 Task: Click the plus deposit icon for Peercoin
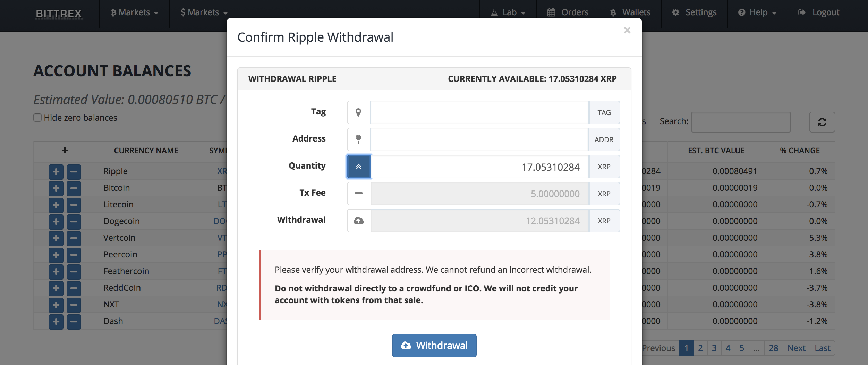(x=56, y=255)
